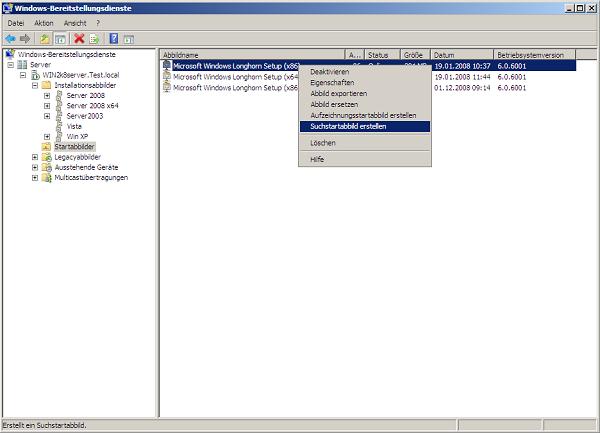
Task: Select Löschen in the context menu
Action: click(365, 143)
